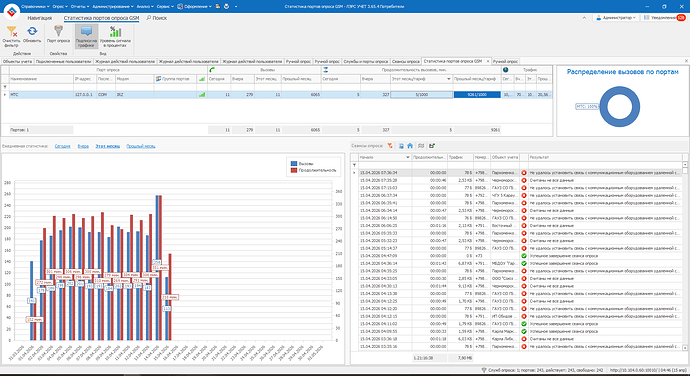Open the Справочники menu
Screen dimensions: 690x376
pyautogui.click(x=35, y=7)
